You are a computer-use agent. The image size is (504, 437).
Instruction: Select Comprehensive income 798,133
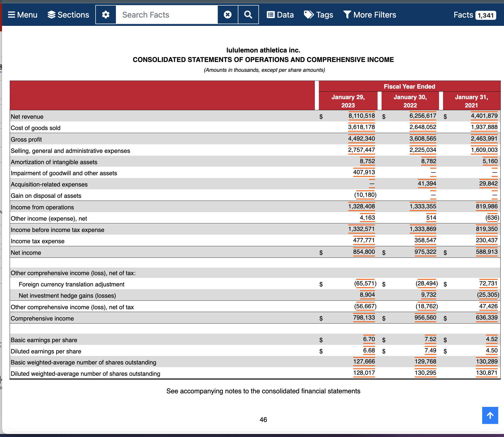(x=364, y=318)
